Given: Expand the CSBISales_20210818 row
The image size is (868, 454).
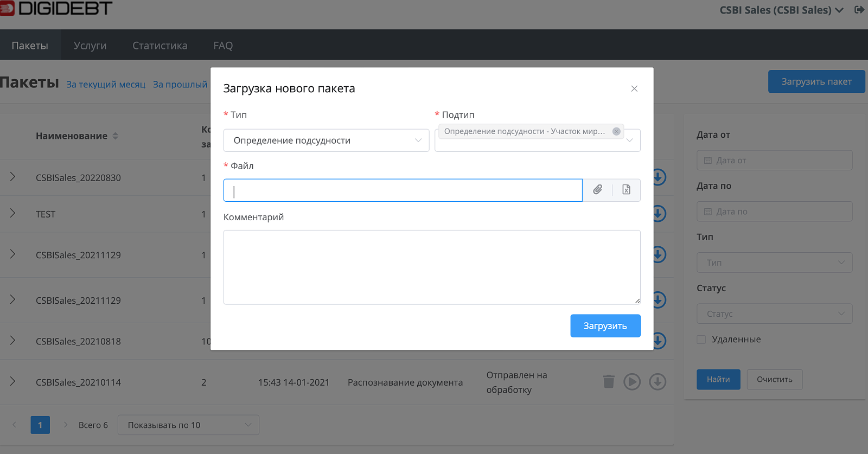Looking at the screenshot, I should coord(12,341).
